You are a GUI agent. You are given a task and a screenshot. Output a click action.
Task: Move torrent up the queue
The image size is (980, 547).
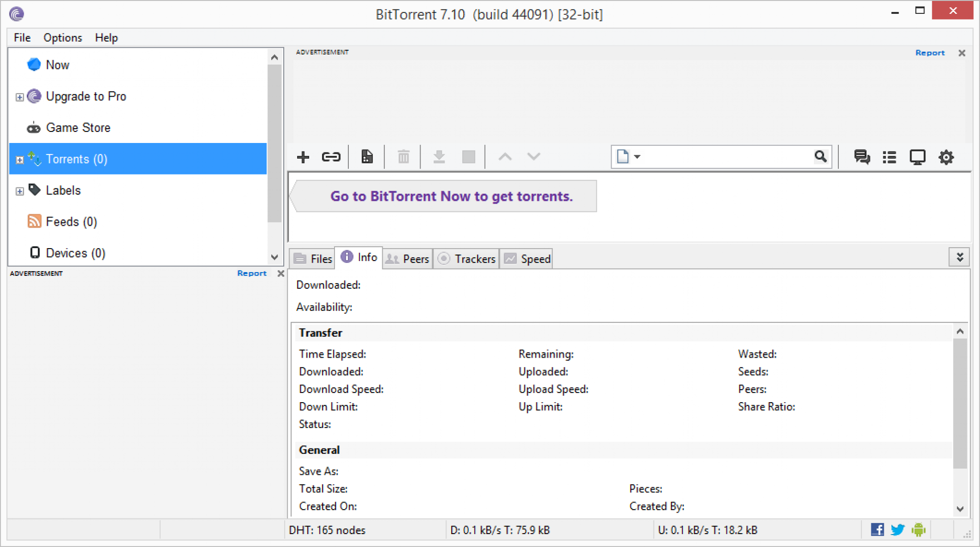(x=504, y=156)
